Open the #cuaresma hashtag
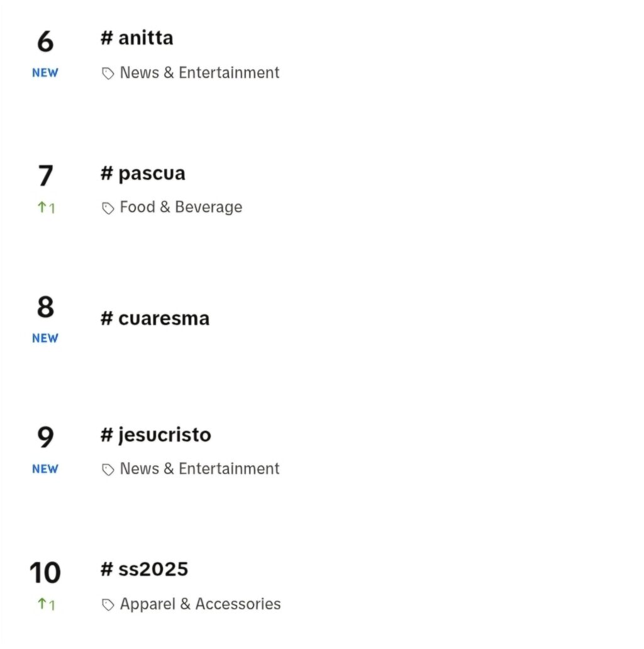644x649 pixels. (155, 318)
